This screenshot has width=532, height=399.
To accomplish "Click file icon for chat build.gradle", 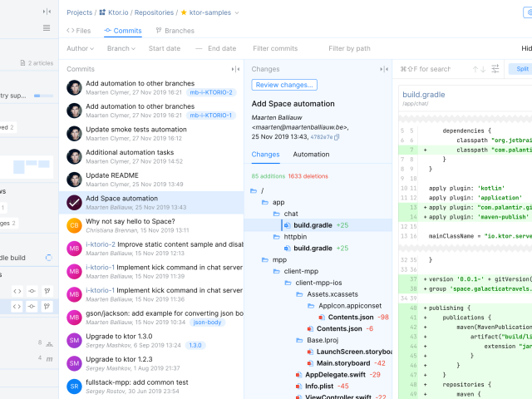I will pyautogui.click(x=288, y=225).
